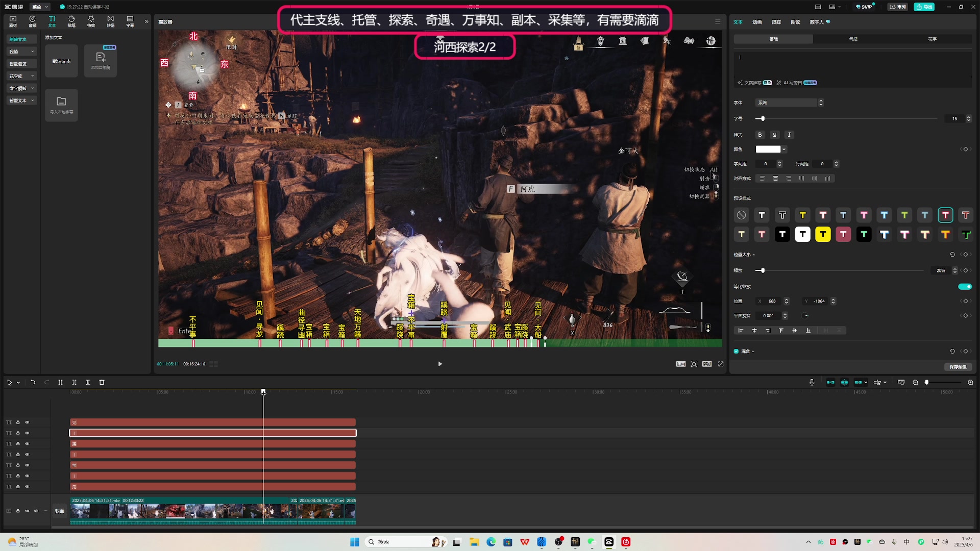Open the 菜单 dropdown menu
This screenshot has height=551, width=980.
coord(40,7)
